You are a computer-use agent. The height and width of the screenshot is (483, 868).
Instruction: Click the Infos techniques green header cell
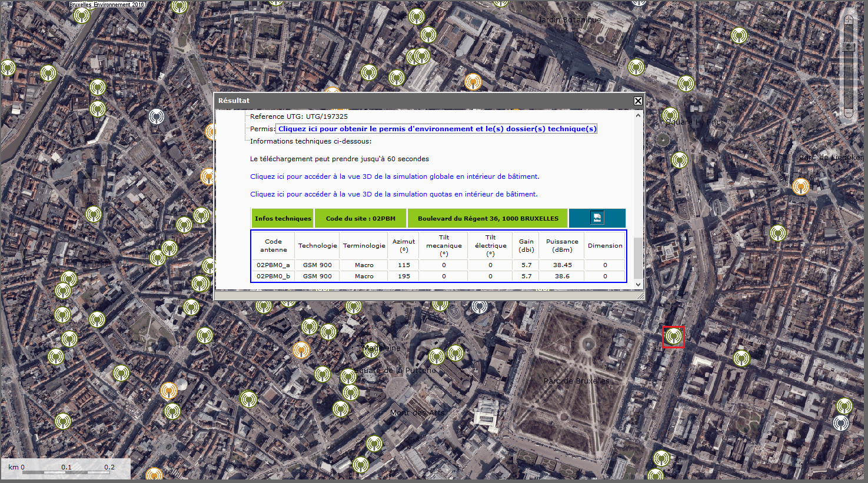[x=282, y=218]
